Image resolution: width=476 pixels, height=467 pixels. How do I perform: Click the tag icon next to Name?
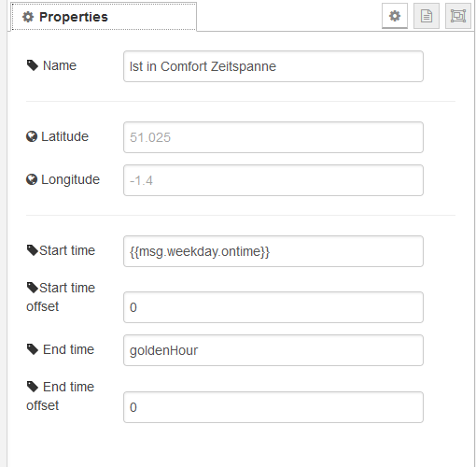tap(33, 65)
